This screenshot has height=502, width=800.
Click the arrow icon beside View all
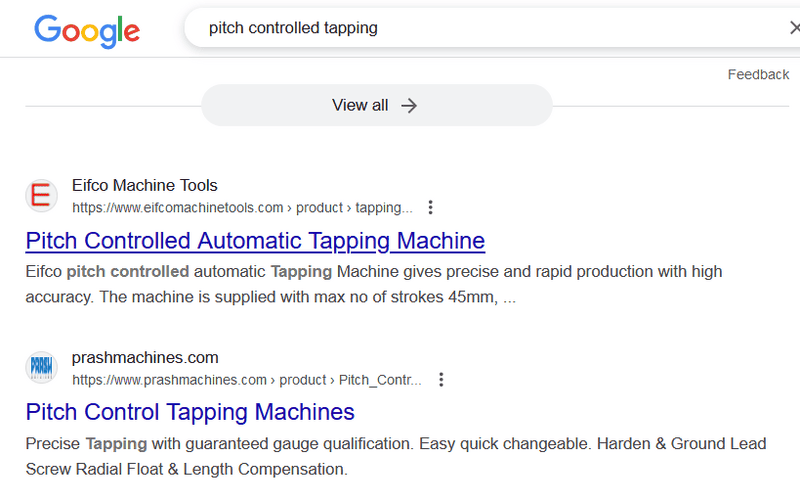[x=409, y=106]
